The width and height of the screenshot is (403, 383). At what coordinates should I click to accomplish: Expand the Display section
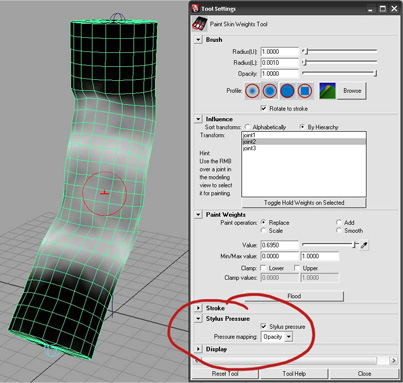click(x=198, y=349)
